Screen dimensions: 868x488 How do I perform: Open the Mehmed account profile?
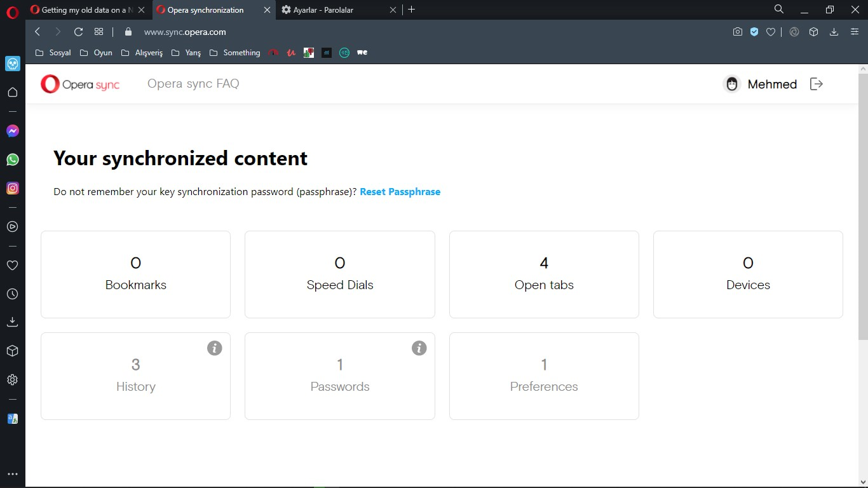tap(760, 84)
